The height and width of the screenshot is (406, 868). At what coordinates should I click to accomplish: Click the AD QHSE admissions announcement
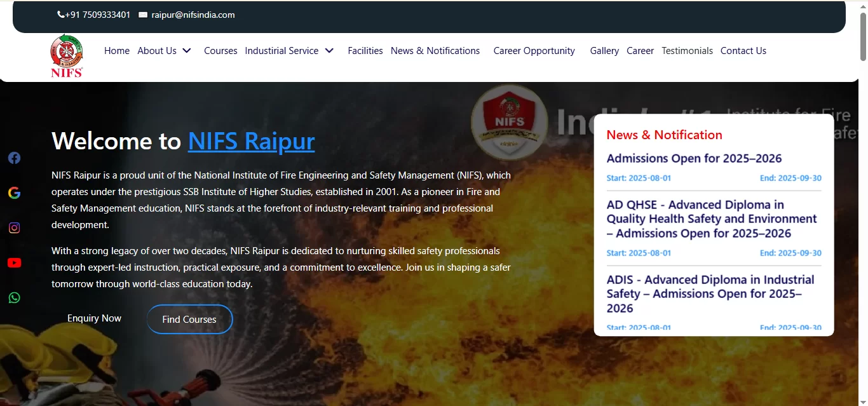coord(712,219)
